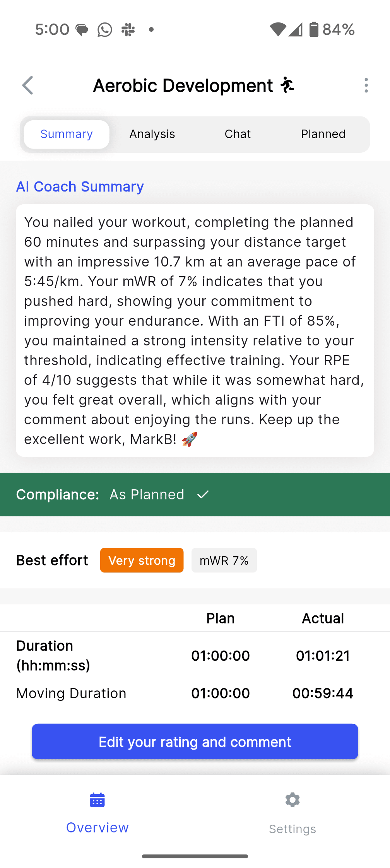
Task: Open Settings gear icon
Action: [x=292, y=800]
